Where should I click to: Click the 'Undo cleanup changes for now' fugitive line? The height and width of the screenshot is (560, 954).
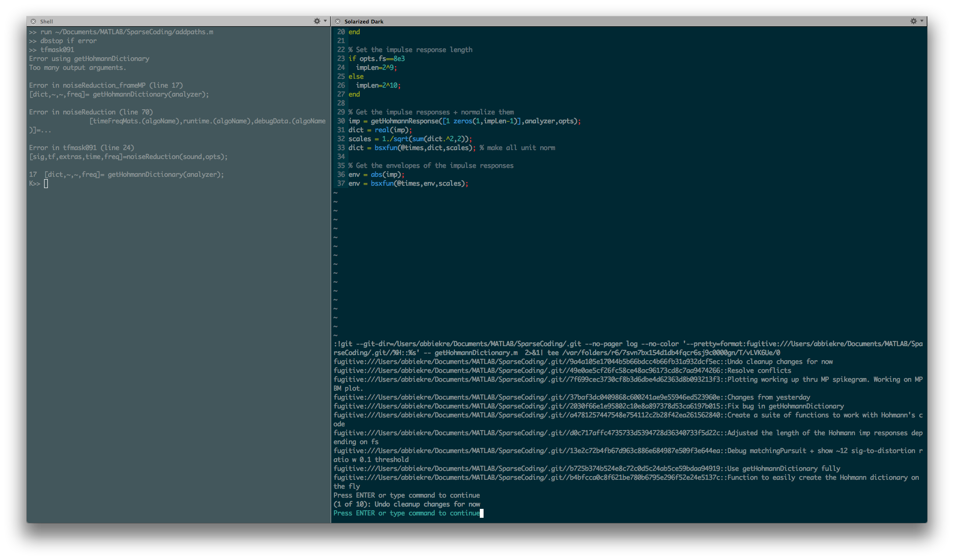tap(780, 362)
